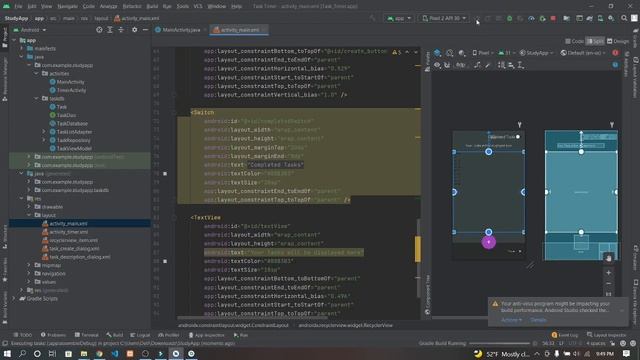This screenshot has width=640, height=360.
Task: Open the Refactor menu
Action: click(132, 6)
